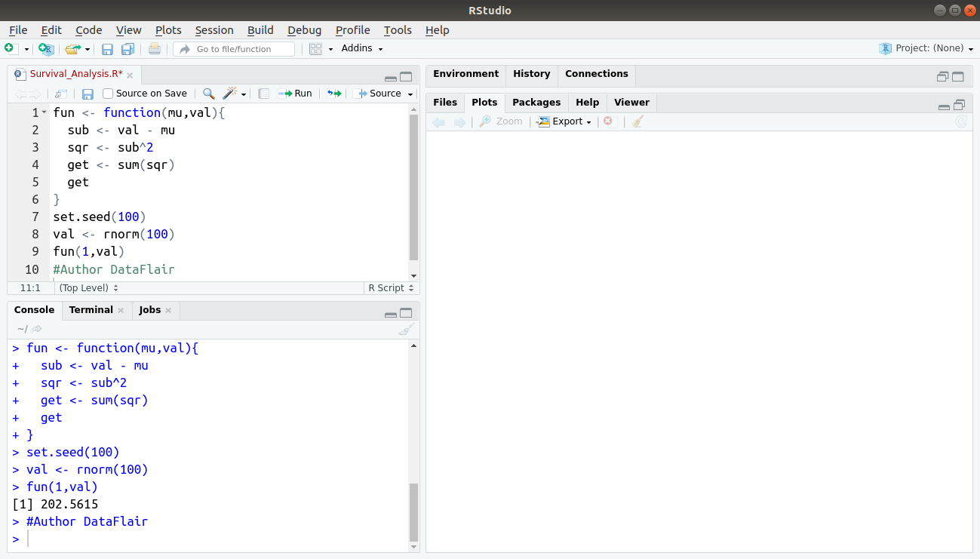Select the Console tab
The image size is (980, 559).
pos(34,310)
